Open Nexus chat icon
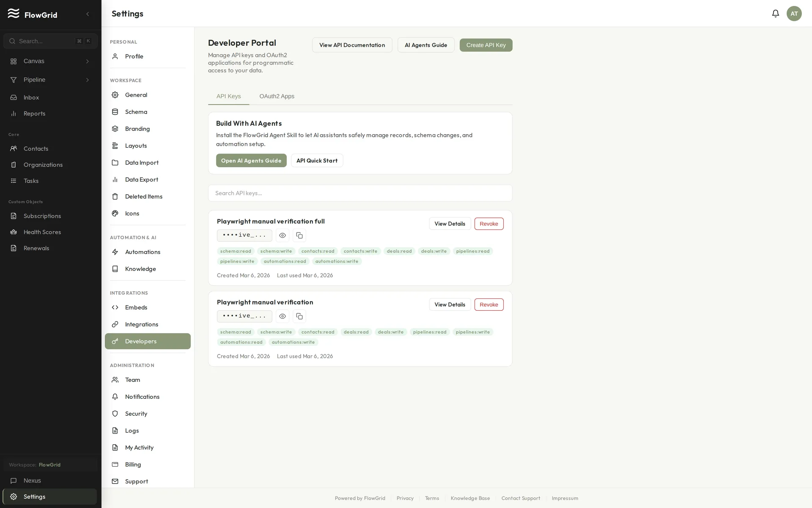 click(x=14, y=480)
